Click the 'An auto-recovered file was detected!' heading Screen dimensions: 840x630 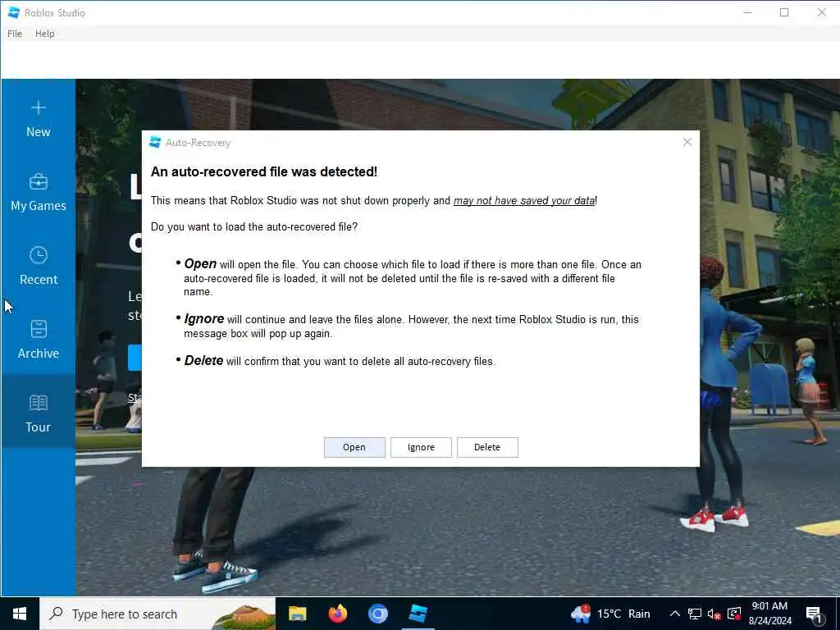(x=263, y=172)
